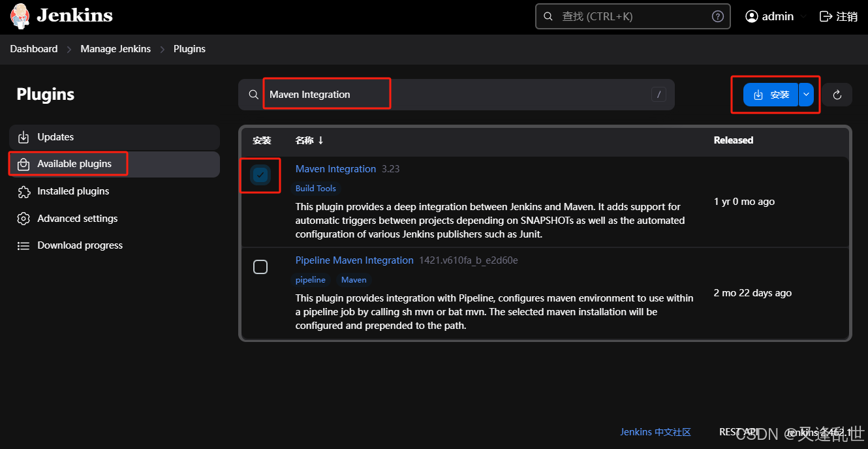The width and height of the screenshot is (868, 449).
Task: Click the admin username link
Action: tap(778, 16)
